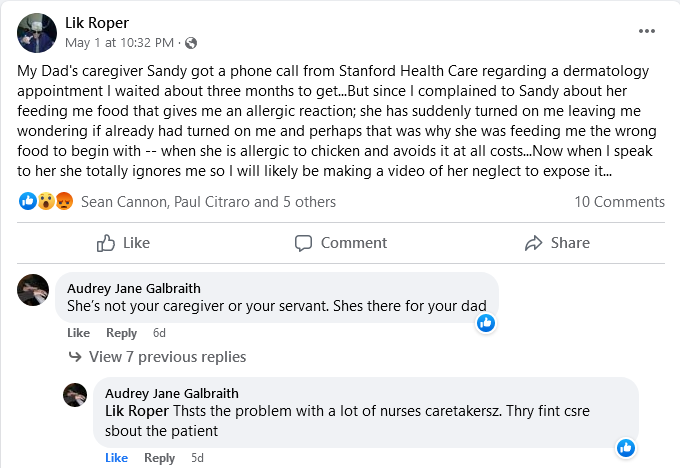Open Lik Roper's profile from post author name
The height and width of the screenshot is (468, 680).
98,23
